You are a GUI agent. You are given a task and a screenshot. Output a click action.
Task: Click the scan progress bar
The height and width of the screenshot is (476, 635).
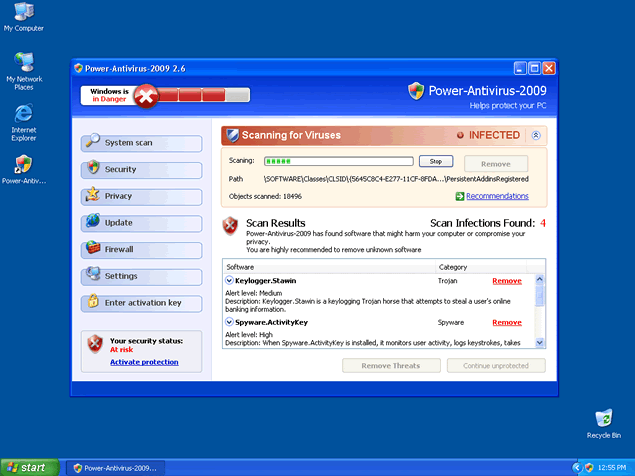click(338, 161)
